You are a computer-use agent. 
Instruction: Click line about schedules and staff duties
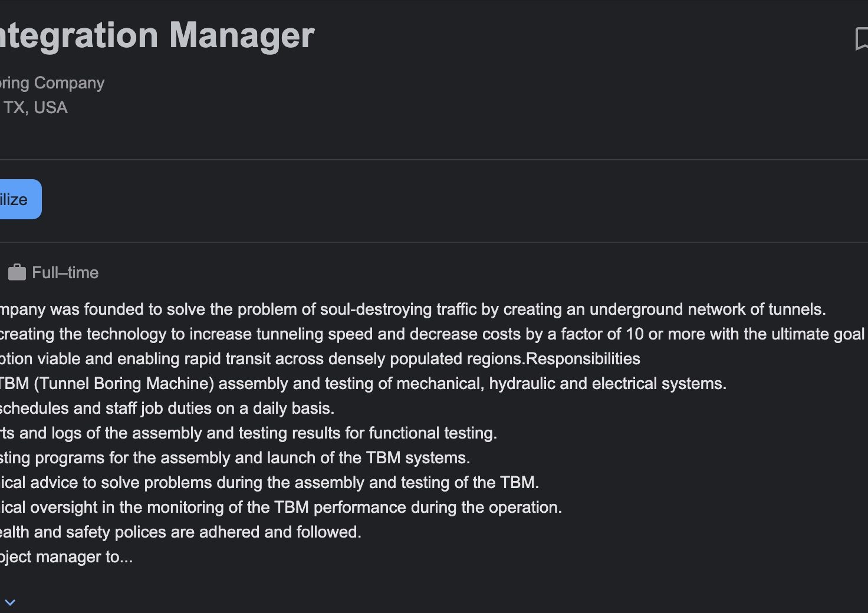pos(167,408)
